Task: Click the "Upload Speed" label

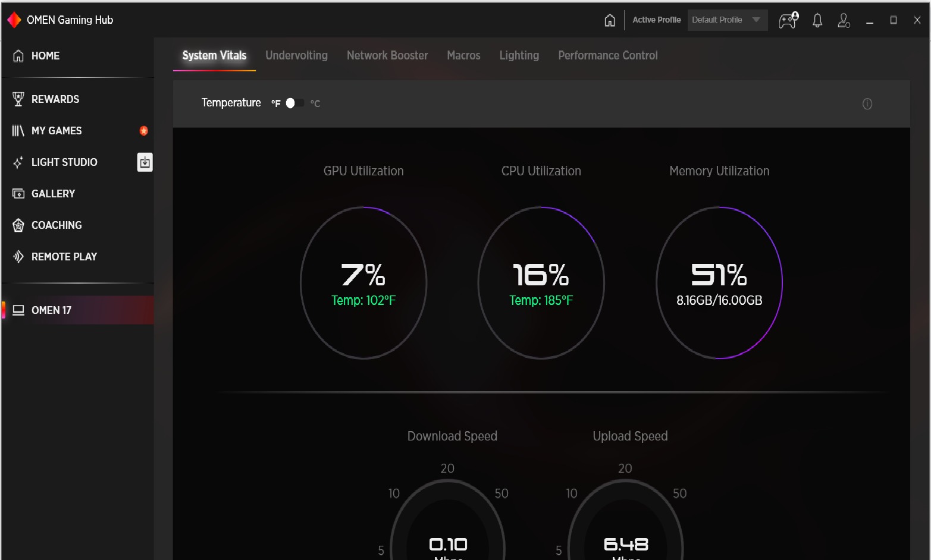Action: 630,436
